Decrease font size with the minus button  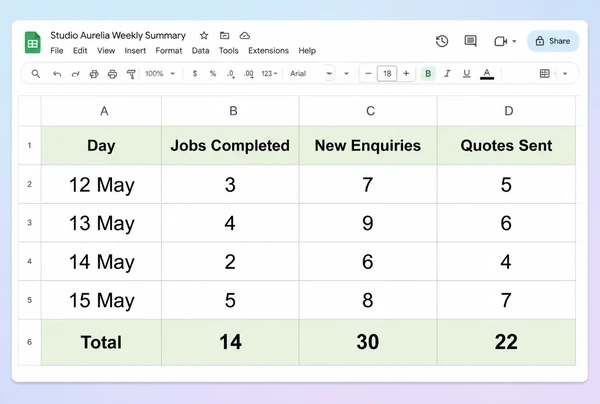pyautogui.click(x=368, y=73)
